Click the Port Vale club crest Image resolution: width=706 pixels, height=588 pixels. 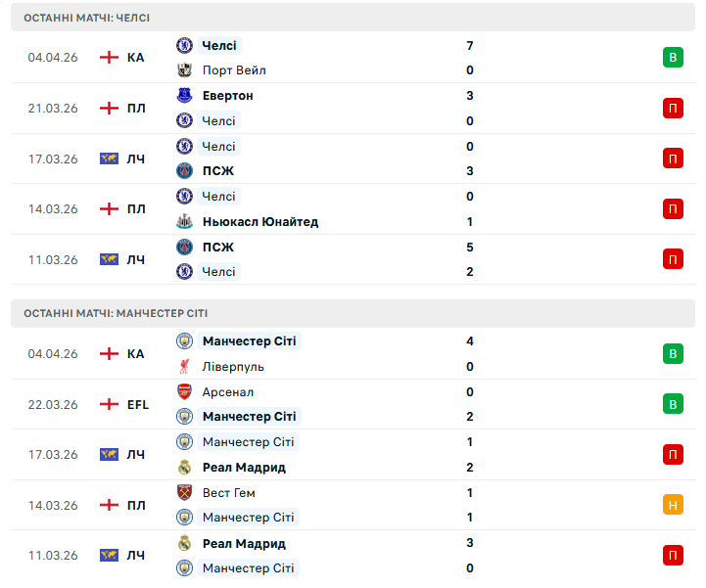pos(184,70)
